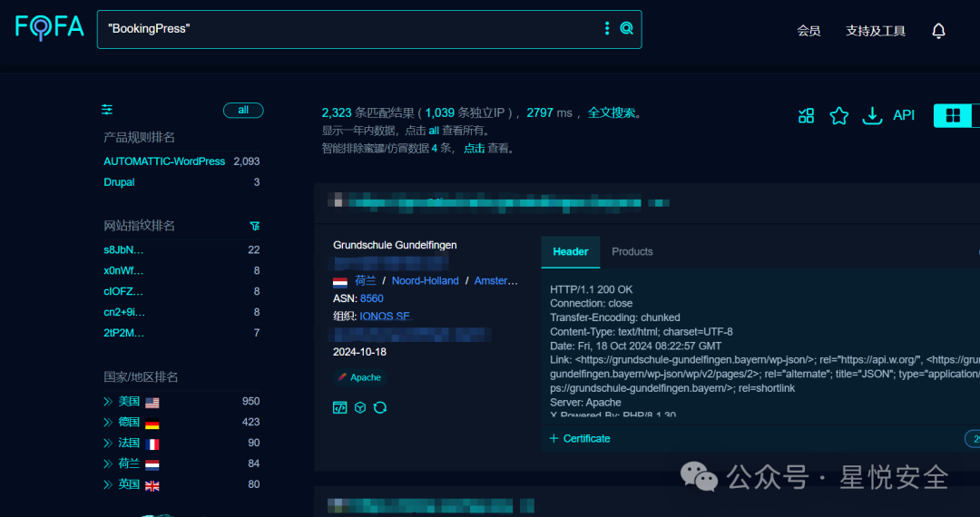Click the Noord-Holland region link

pos(425,281)
